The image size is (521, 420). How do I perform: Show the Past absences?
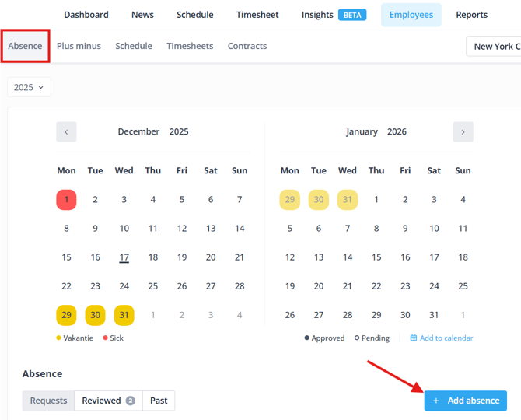click(x=159, y=401)
